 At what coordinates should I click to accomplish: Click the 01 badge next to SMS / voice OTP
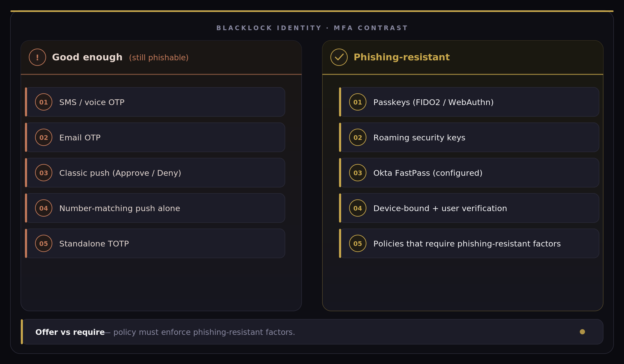44,102
